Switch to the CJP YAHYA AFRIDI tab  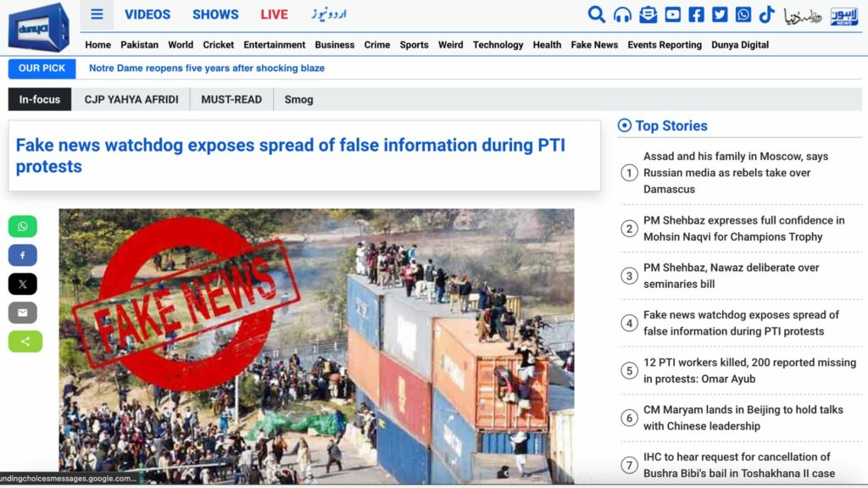[x=131, y=100]
